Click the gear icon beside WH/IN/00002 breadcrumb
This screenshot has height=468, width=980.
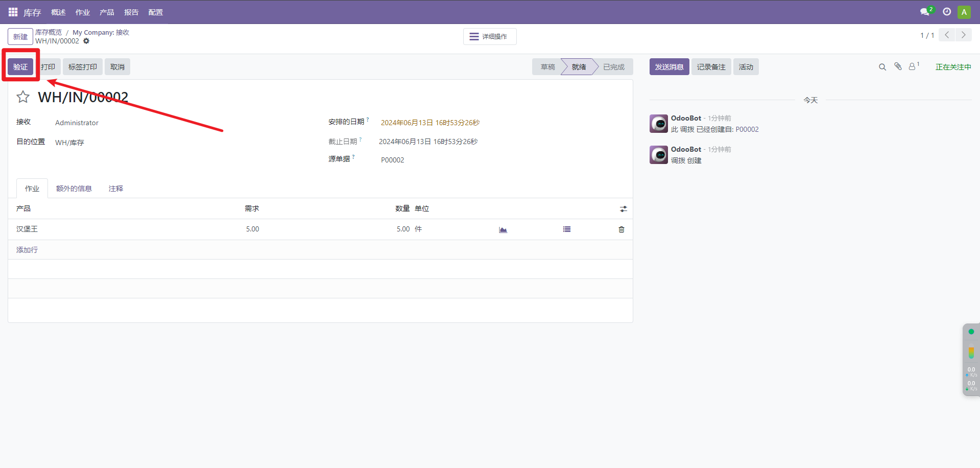(86, 41)
